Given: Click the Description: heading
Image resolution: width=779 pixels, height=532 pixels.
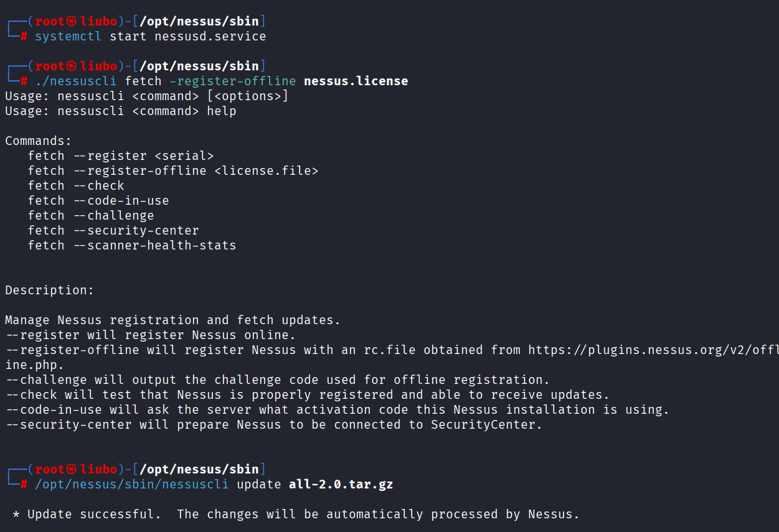Looking at the screenshot, I should coord(50,291).
